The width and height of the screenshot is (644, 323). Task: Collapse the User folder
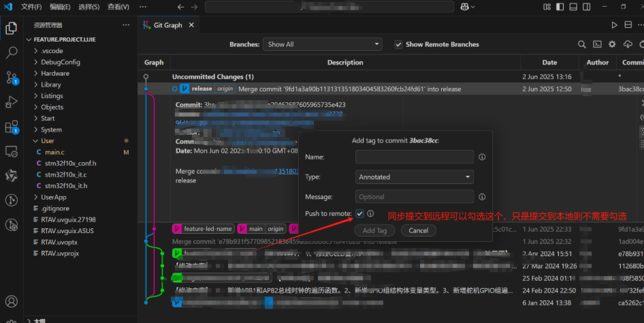tap(47, 141)
